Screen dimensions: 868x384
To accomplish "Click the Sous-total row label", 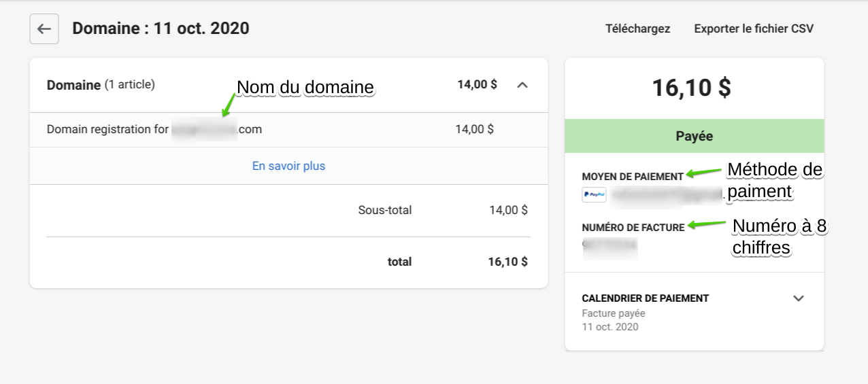I will [384, 211].
